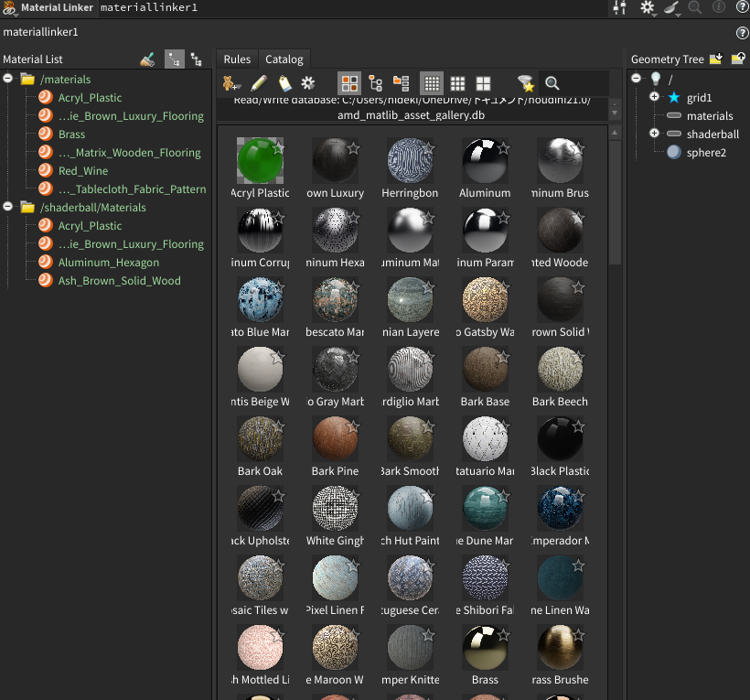The height and width of the screenshot is (700, 750).
Task: Click the info icon in header
Action: [718, 6]
